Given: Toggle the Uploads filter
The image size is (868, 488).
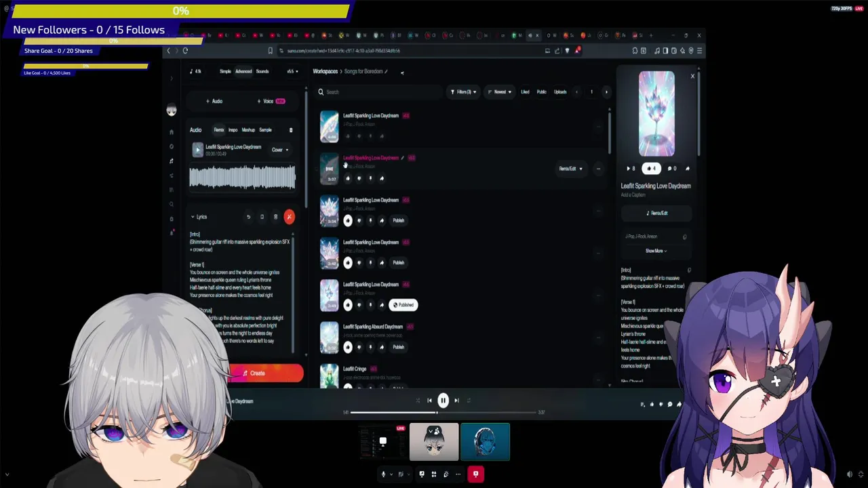Looking at the screenshot, I should (x=560, y=92).
